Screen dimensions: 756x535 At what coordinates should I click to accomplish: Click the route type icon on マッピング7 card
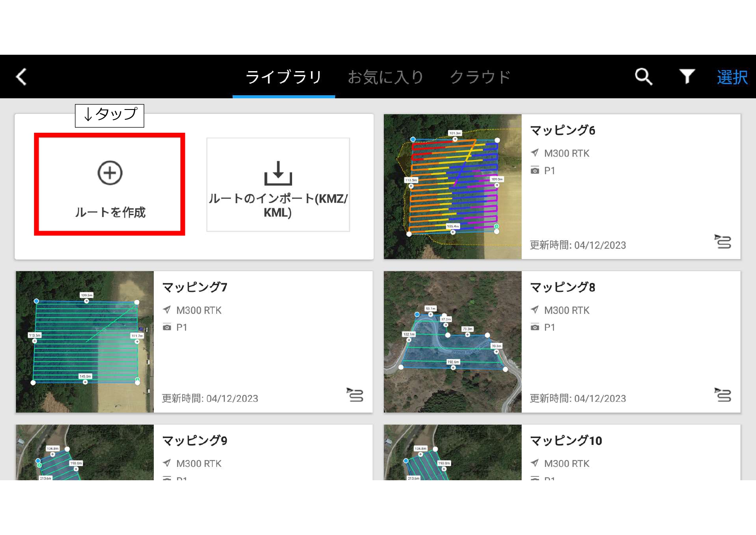[355, 395]
